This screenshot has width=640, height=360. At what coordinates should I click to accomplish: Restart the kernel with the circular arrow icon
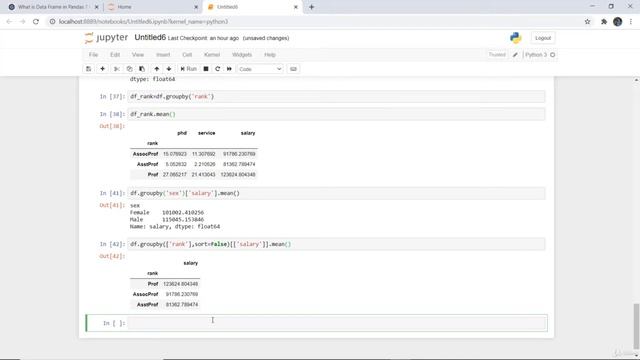click(x=218, y=69)
